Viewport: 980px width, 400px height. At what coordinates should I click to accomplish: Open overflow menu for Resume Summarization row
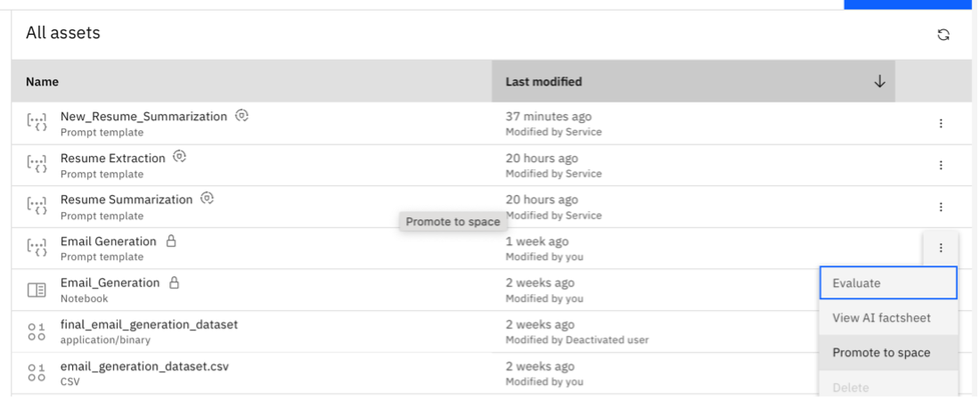(x=941, y=207)
